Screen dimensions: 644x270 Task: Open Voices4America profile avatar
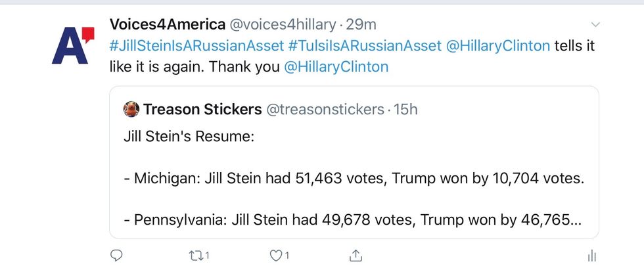coord(72,45)
